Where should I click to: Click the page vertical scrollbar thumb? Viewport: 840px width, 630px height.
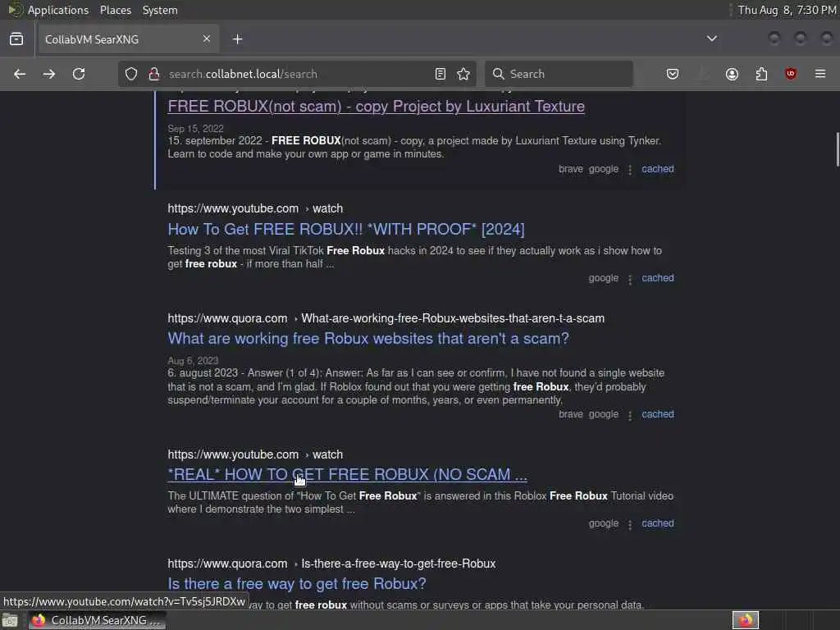pyautogui.click(x=837, y=149)
